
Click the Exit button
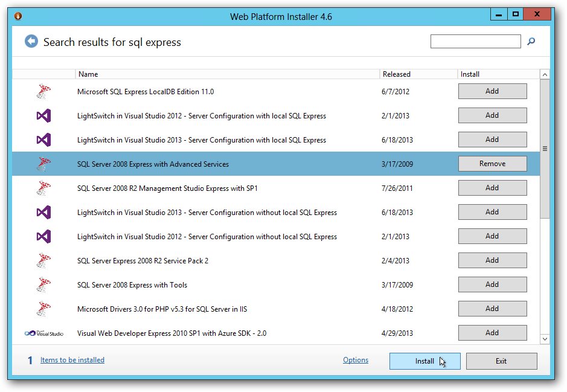502,361
